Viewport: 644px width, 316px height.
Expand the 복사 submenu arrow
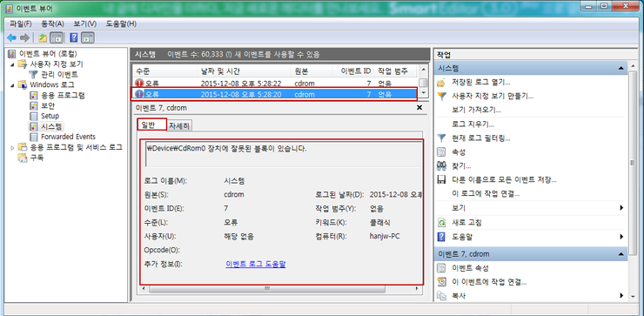pyautogui.click(x=622, y=296)
